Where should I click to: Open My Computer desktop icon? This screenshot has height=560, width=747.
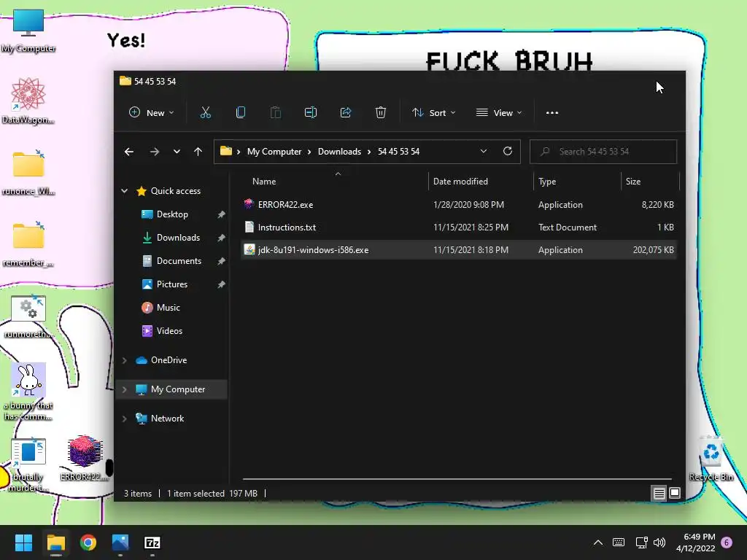pos(28,31)
